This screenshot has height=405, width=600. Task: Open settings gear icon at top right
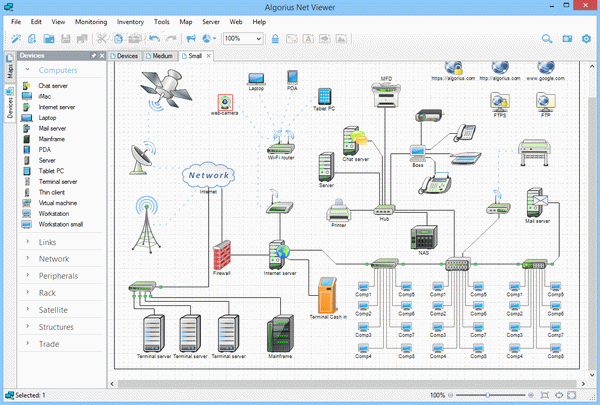tap(586, 39)
